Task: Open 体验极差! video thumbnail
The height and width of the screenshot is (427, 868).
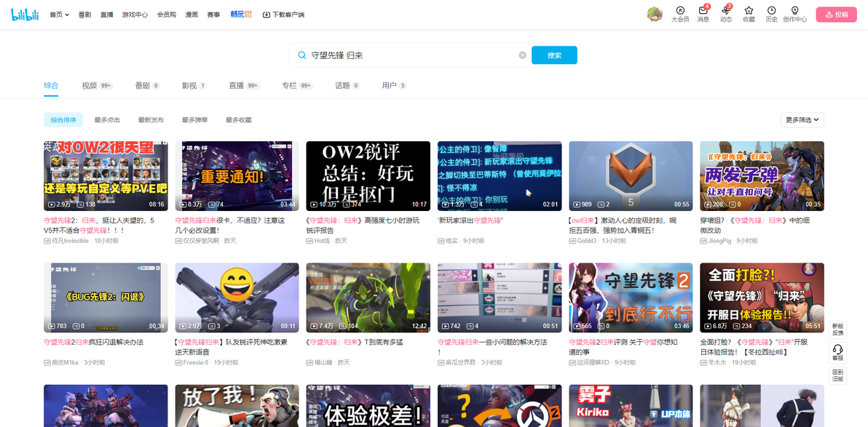Action: (x=368, y=406)
